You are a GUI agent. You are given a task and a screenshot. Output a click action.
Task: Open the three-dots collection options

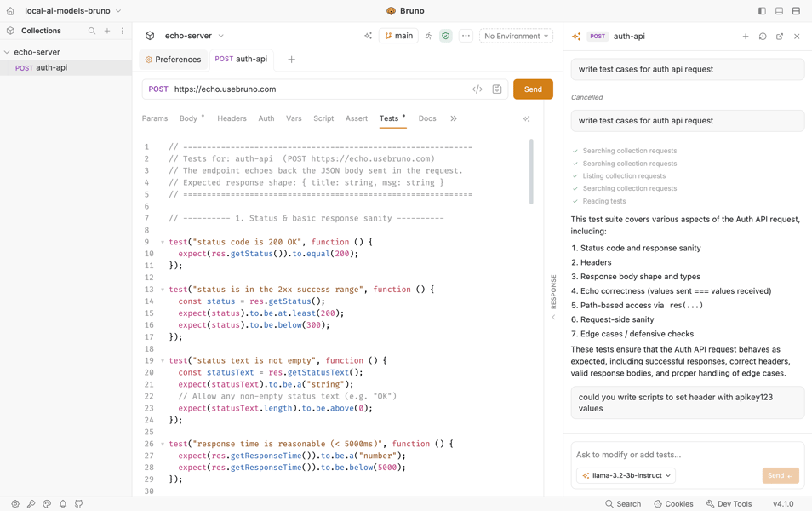click(x=466, y=36)
